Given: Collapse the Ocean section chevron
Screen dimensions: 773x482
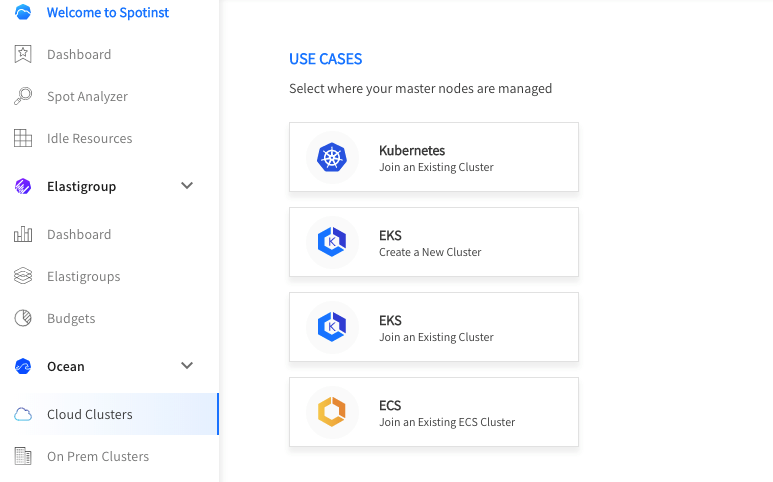Looking at the screenshot, I should click(x=187, y=366).
